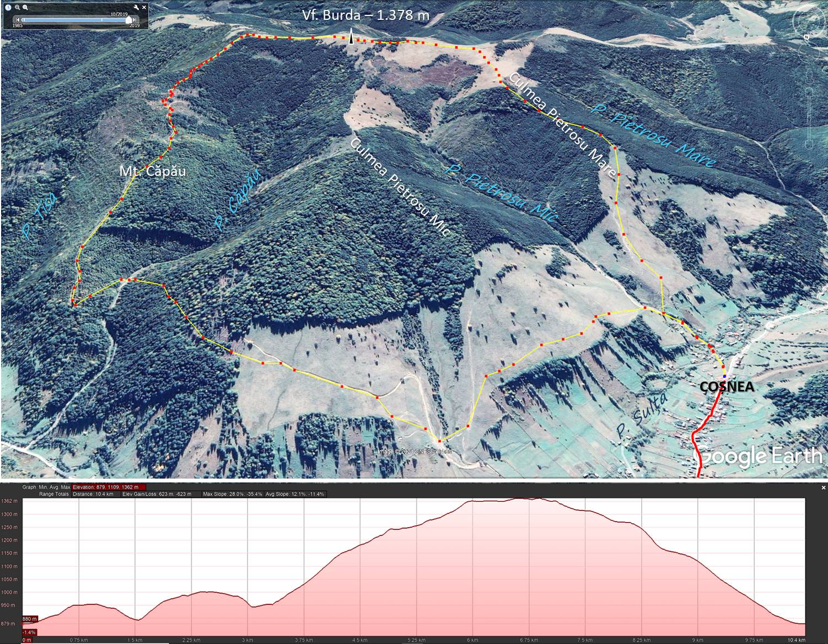828x644 pixels.
Task: Click the historical imagery clock icon
Action: [8, 8]
